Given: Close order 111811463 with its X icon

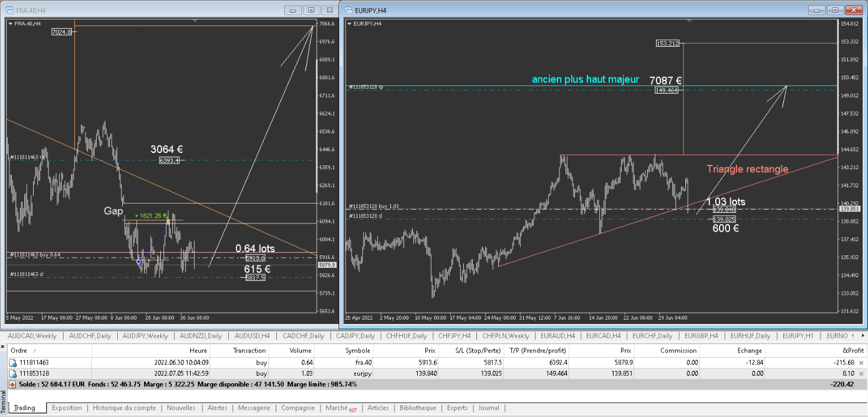Looking at the screenshot, I should [861, 362].
